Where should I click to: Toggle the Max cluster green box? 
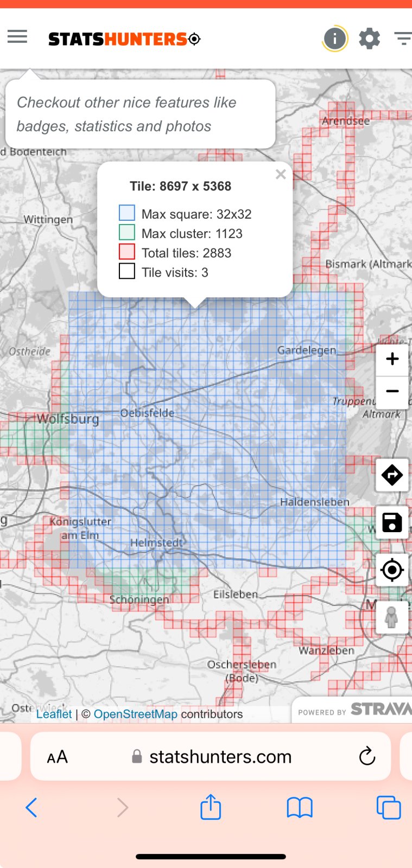coord(127,232)
